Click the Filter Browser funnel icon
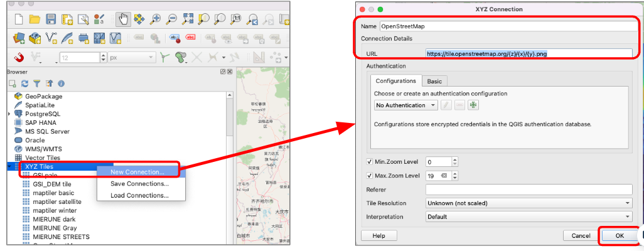644x251 pixels. click(x=36, y=84)
